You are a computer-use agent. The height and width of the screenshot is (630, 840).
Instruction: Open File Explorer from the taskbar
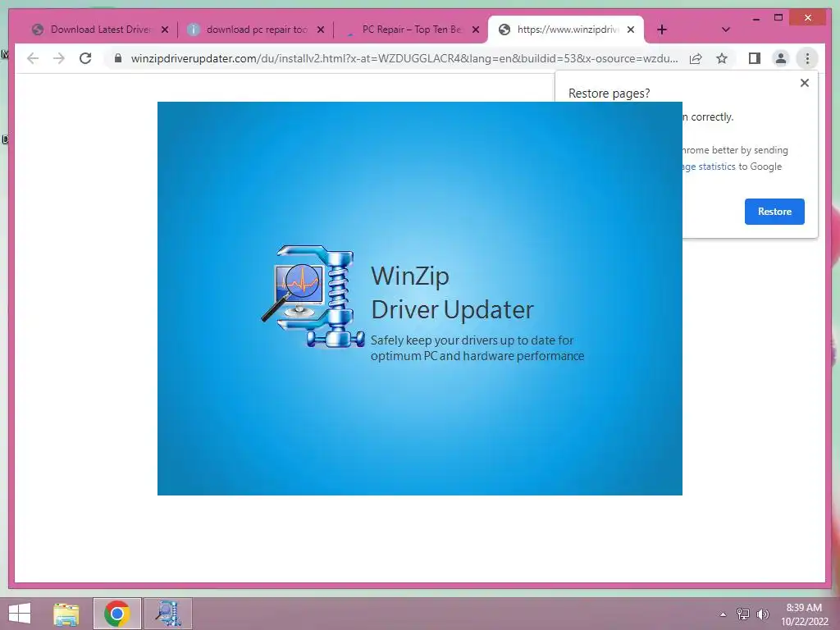[x=66, y=614]
